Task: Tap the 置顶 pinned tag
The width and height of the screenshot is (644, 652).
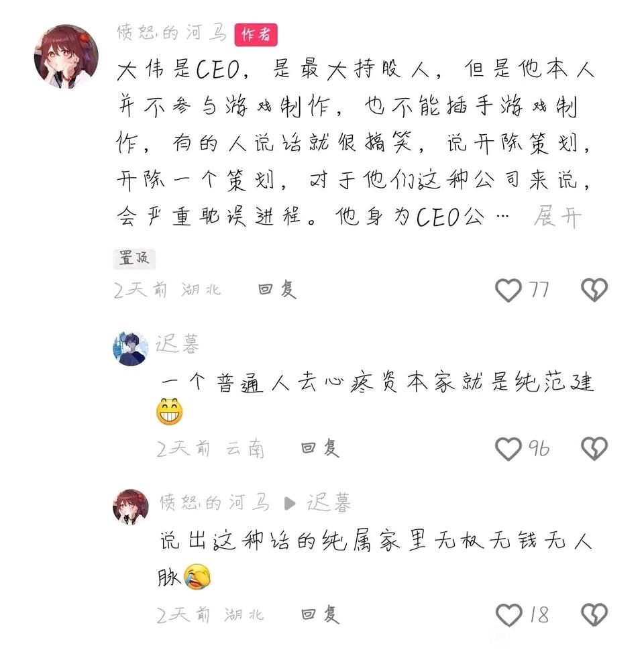Action: (x=134, y=259)
